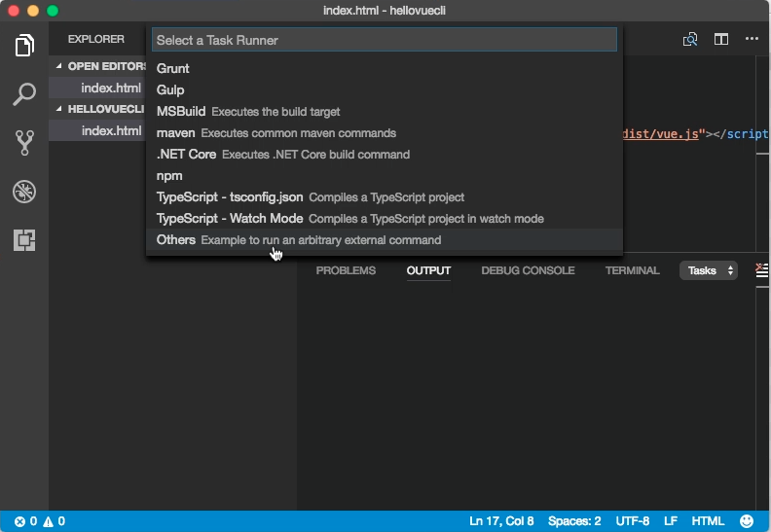
Task: Choose the maven task runner
Action: tap(385, 133)
